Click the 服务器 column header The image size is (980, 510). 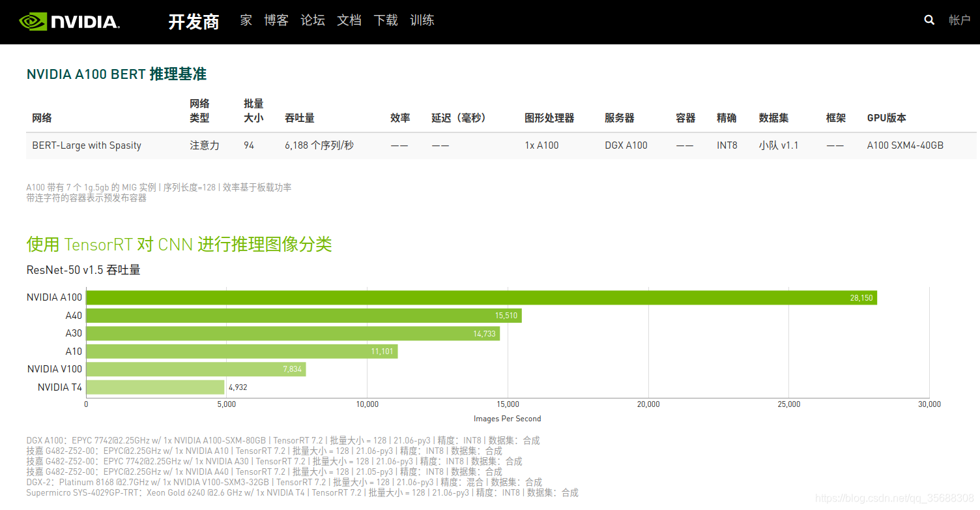point(620,118)
